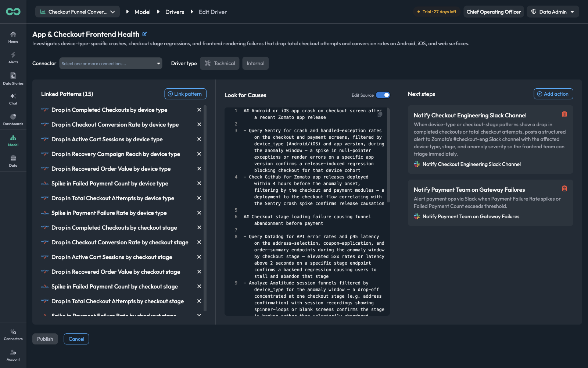Remove Drop in Recovered Order Value by checkout stage
588x368 pixels.
[x=199, y=272]
